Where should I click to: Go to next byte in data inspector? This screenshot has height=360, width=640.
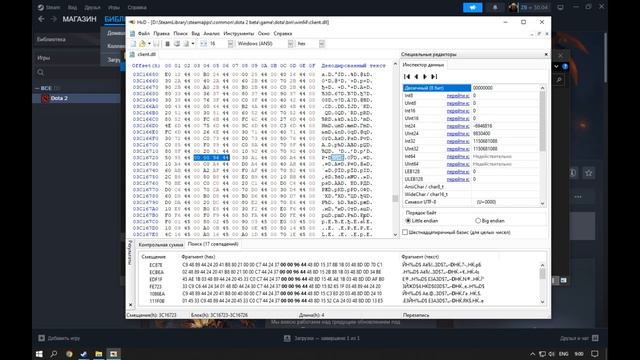tap(425, 76)
